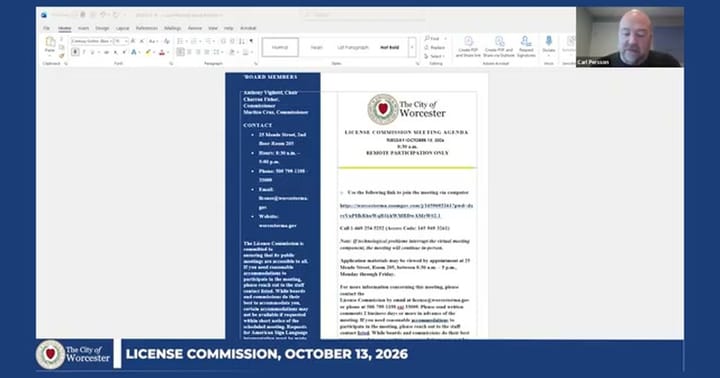Toggle Show/Hide paragraph marks

coord(251,41)
